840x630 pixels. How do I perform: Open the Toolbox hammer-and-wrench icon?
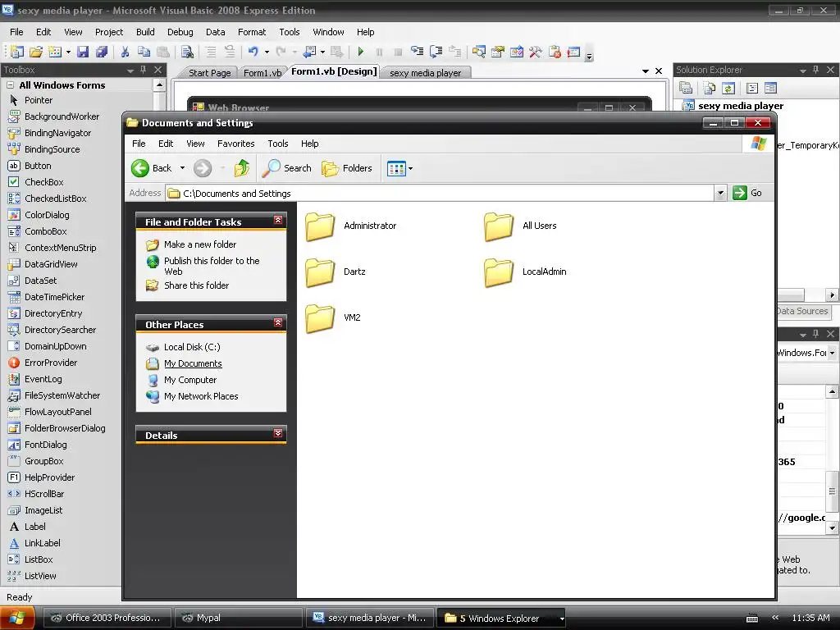535,52
